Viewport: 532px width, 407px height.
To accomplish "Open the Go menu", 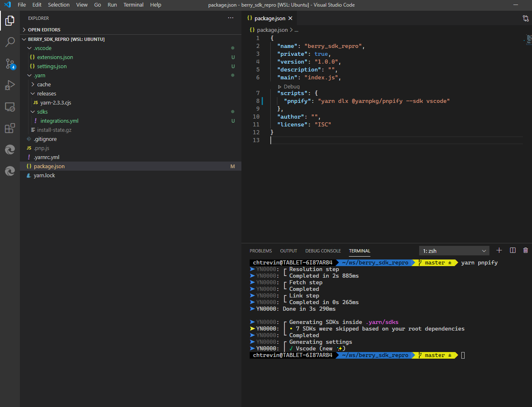I will click(98, 5).
